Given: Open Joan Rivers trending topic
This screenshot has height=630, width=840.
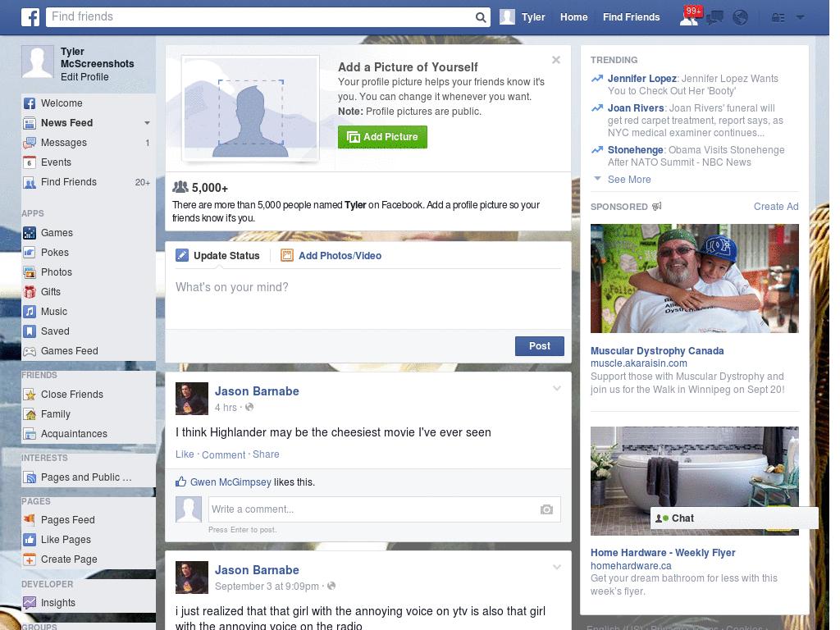Looking at the screenshot, I should (x=636, y=107).
